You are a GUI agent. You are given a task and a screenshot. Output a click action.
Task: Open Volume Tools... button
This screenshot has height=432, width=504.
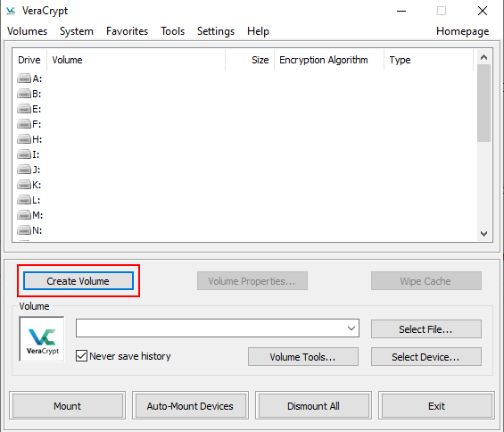pos(302,356)
